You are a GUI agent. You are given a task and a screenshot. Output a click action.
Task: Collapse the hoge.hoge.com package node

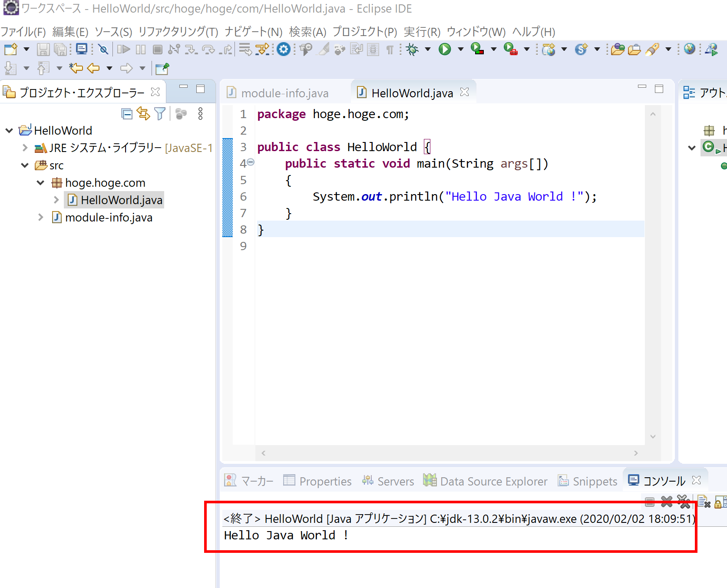coord(40,182)
